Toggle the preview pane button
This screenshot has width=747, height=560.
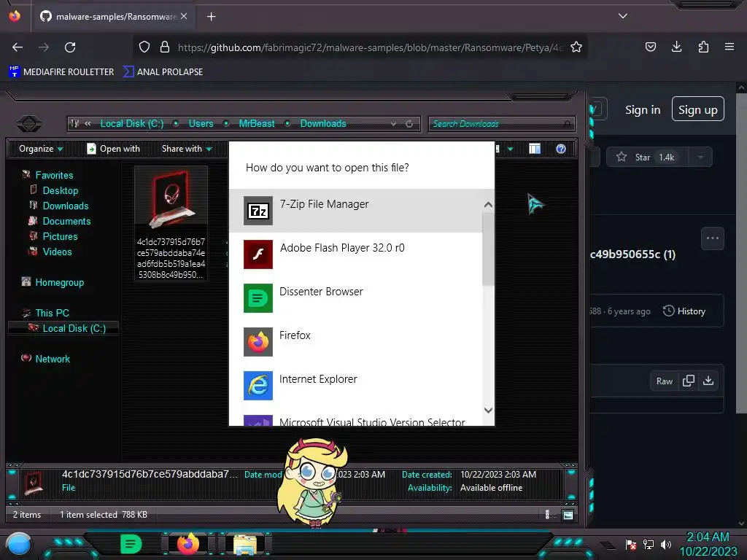(x=535, y=149)
